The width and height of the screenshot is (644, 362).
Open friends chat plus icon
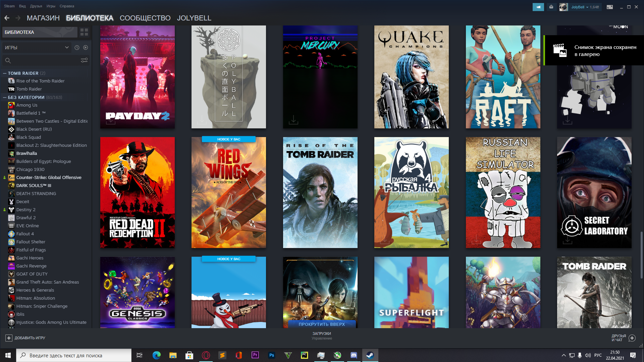(x=632, y=338)
